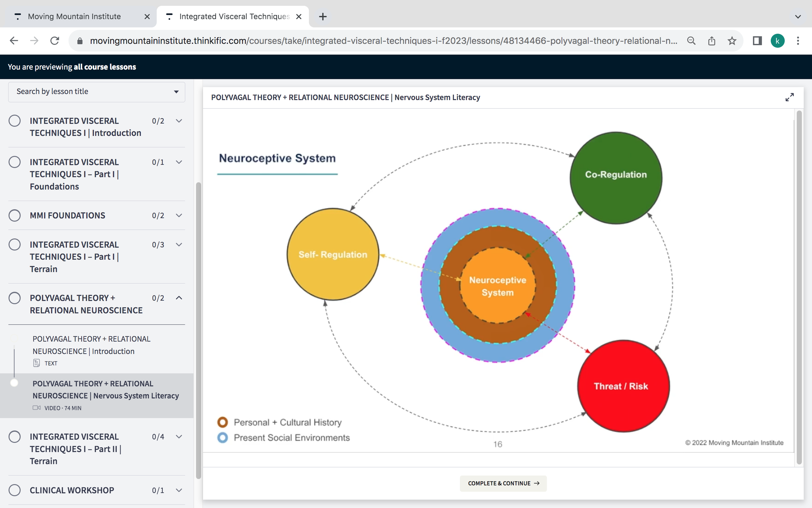Reload the current page
The width and height of the screenshot is (812, 508).
pyautogui.click(x=55, y=41)
